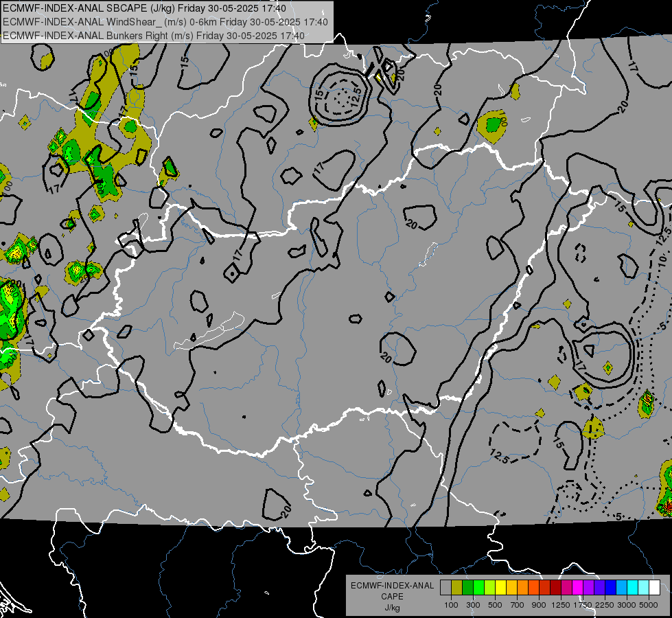Click the amber legend swatch before 700

pyautogui.click(x=511, y=588)
